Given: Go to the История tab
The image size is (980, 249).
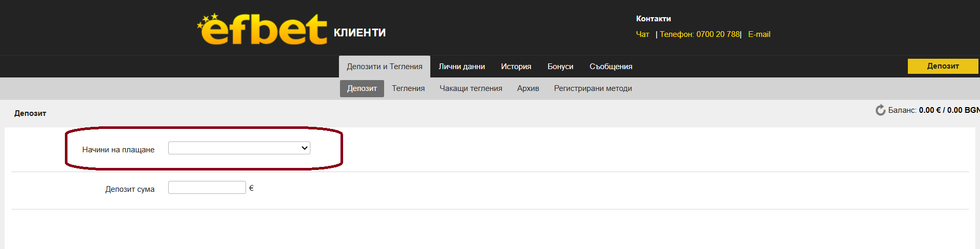Looking at the screenshot, I should [516, 67].
